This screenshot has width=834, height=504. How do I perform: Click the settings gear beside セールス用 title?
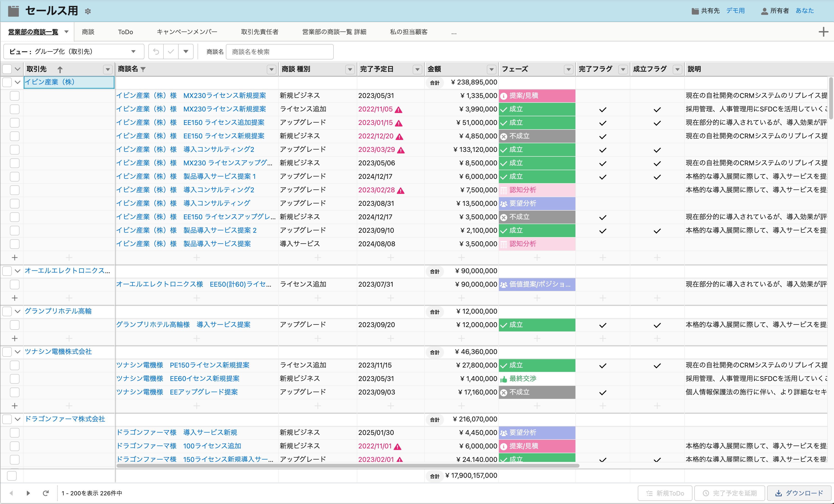pyautogui.click(x=88, y=12)
